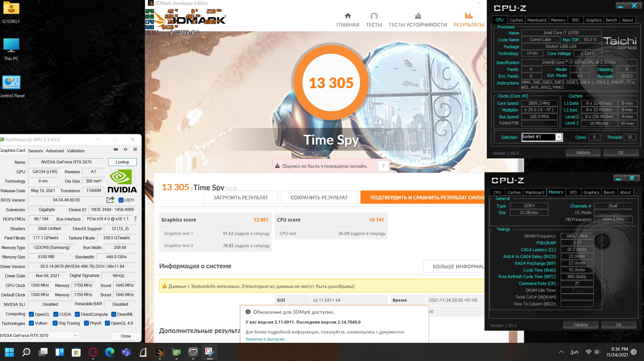The height and width of the screenshot is (361, 644).
Task: Toggle the OpenCL checkbox
Action: [x=31, y=314]
